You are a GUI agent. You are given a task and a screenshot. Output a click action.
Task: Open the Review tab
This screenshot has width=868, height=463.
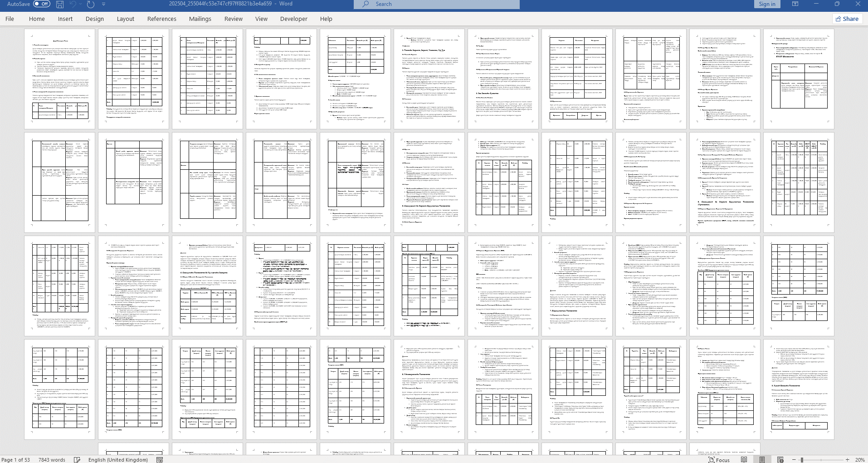click(x=234, y=19)
